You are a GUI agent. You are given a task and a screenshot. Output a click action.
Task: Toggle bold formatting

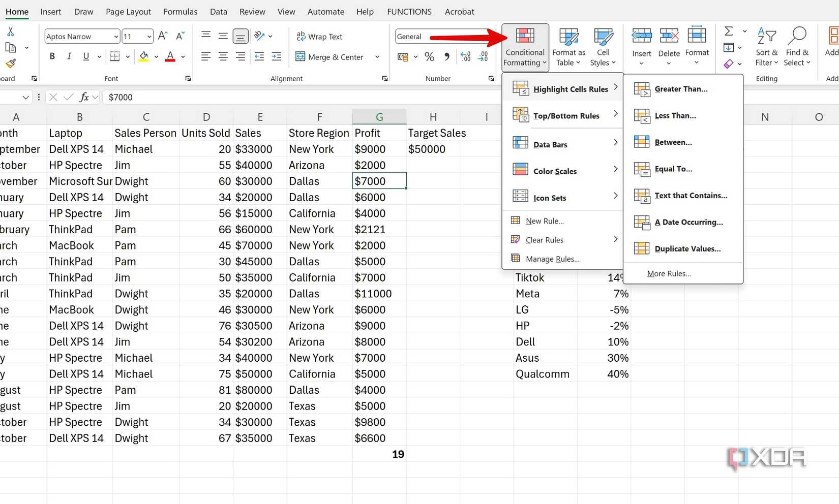coord(52,56)
